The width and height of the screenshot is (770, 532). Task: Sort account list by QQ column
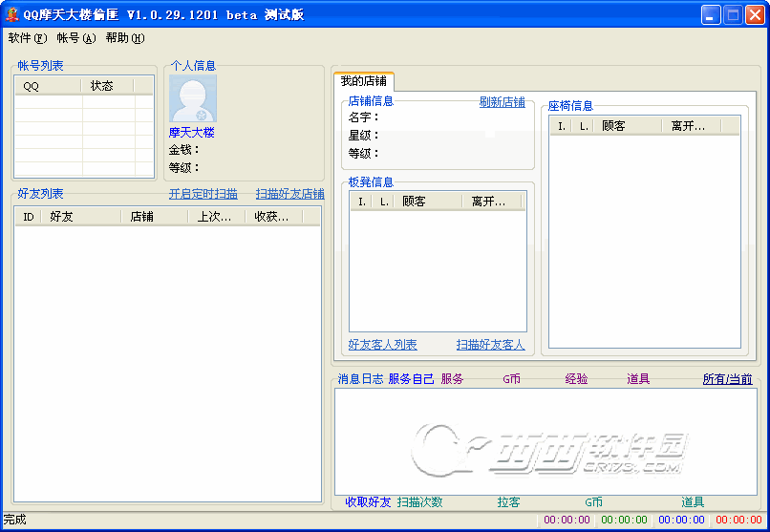[x=48, y=86]
